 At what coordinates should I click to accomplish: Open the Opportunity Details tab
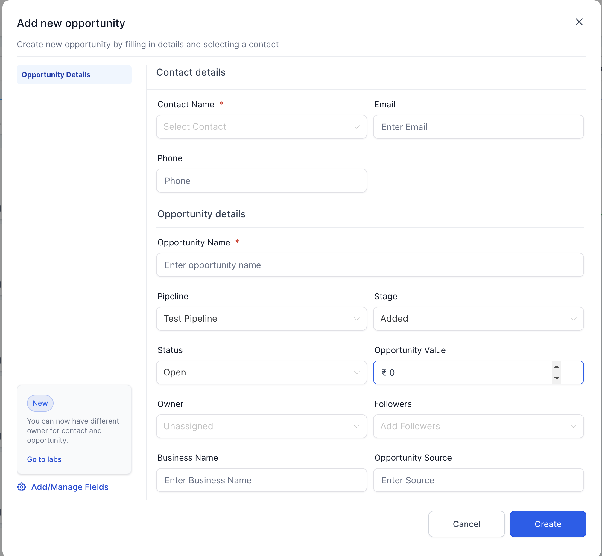(x=74, y=74)
